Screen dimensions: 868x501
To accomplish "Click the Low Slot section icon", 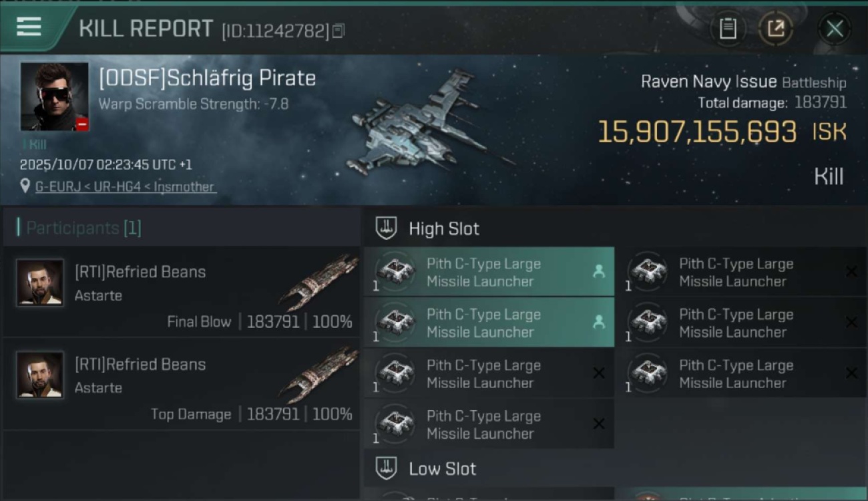I will coord(386,468).
